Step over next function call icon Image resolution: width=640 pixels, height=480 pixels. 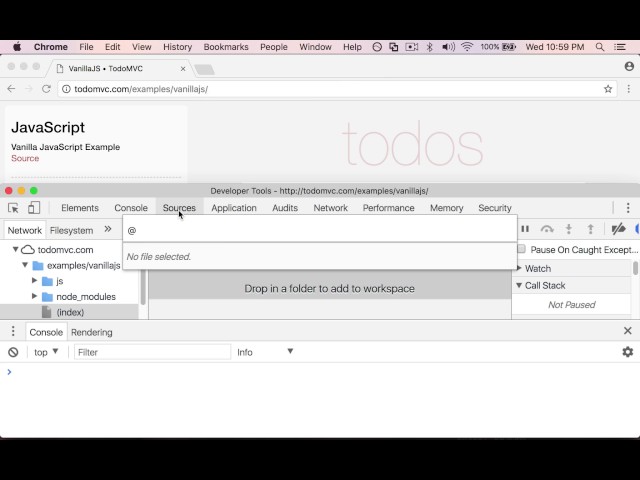(x=547, y=229)
